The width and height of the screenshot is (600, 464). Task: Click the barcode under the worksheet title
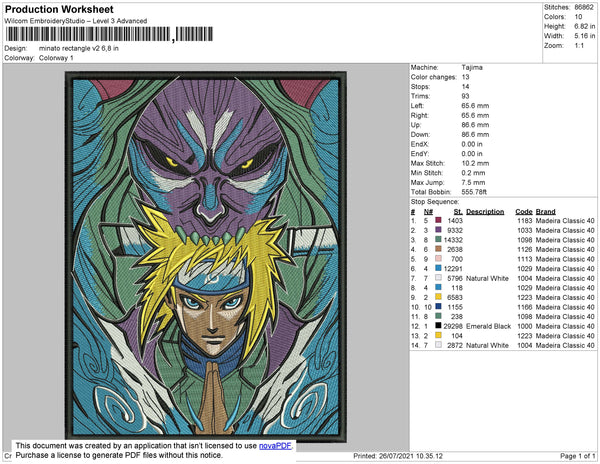109,34
